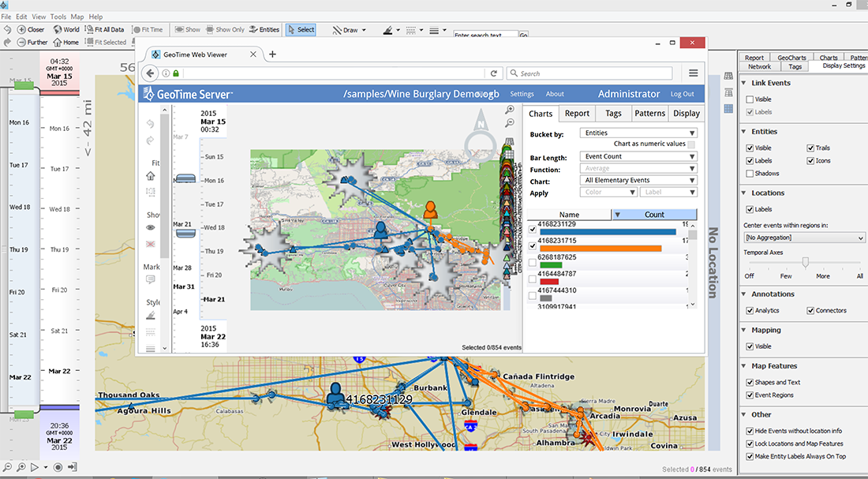Toggle Annotations Connectors checkbox
The image size is (868, 479).
810,311
